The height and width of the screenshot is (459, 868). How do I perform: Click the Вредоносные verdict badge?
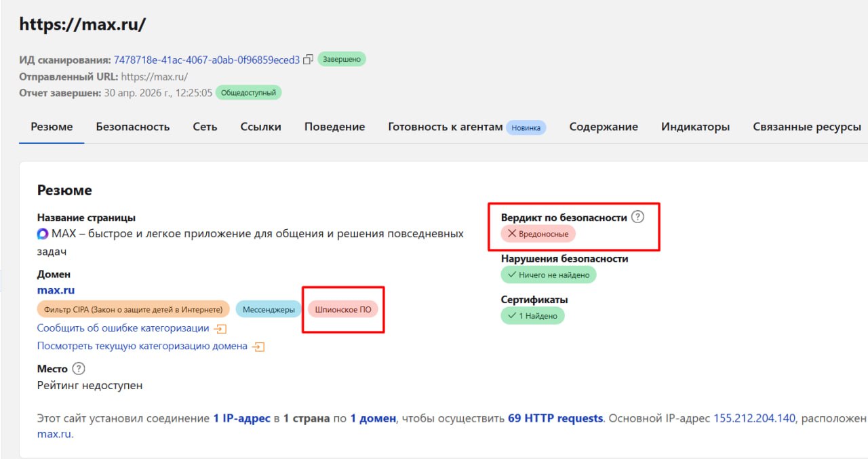[538, 234]
